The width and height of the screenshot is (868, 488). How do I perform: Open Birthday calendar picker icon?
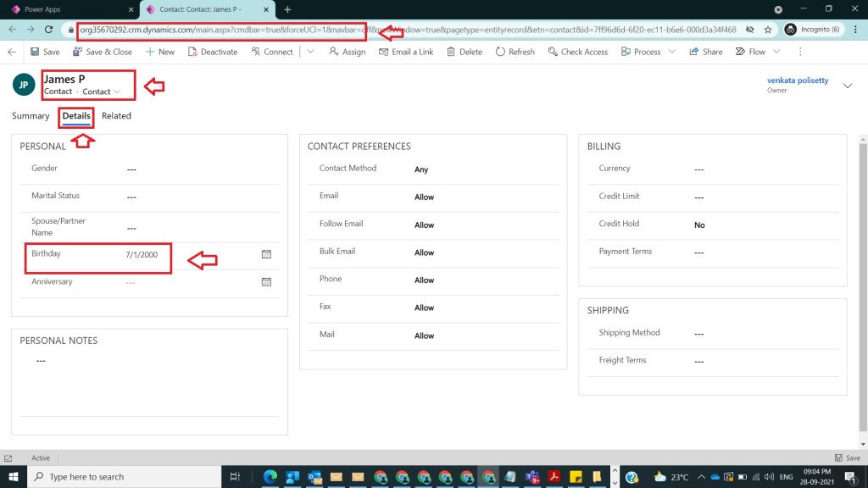click(x=266, y=254)
